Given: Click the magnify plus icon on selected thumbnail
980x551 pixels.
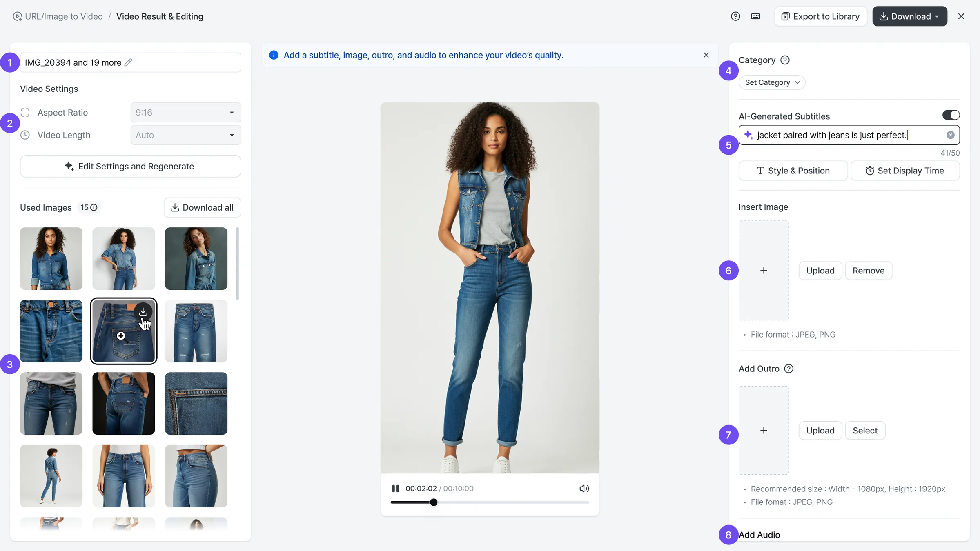Looking at the screenshot, I should pyautogui.click(x=121, y=336).
